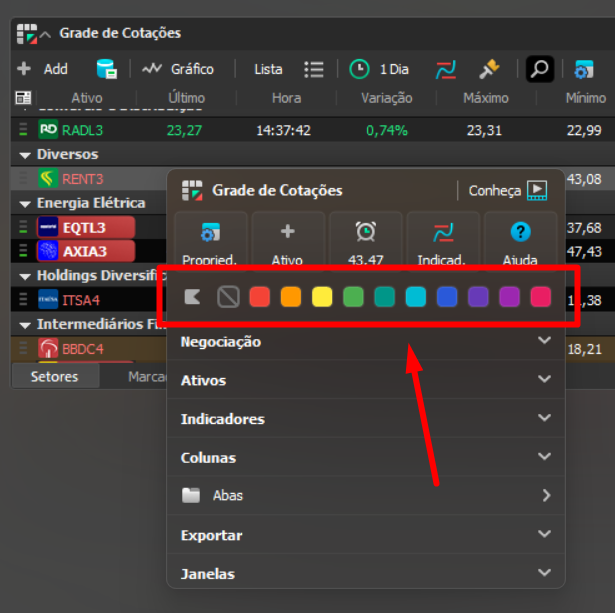
Task: Select the ITSA4 asset
Action: point(81,300)
